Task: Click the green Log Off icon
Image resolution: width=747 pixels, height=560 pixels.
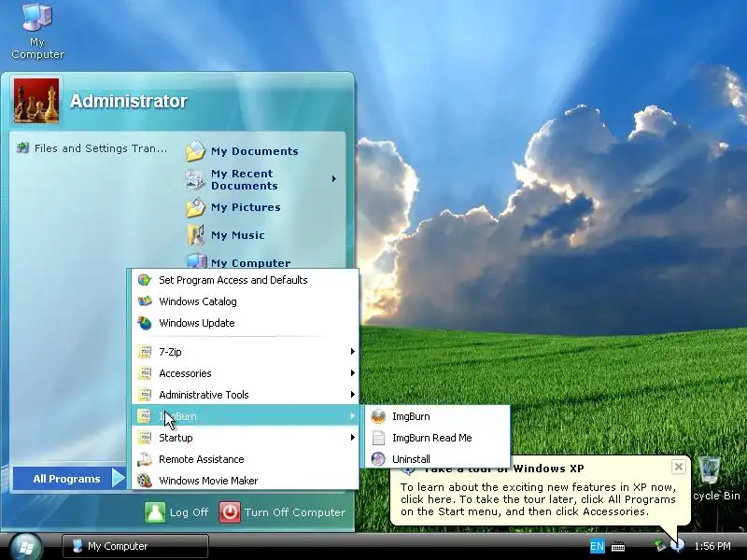Action: point(155,512)
